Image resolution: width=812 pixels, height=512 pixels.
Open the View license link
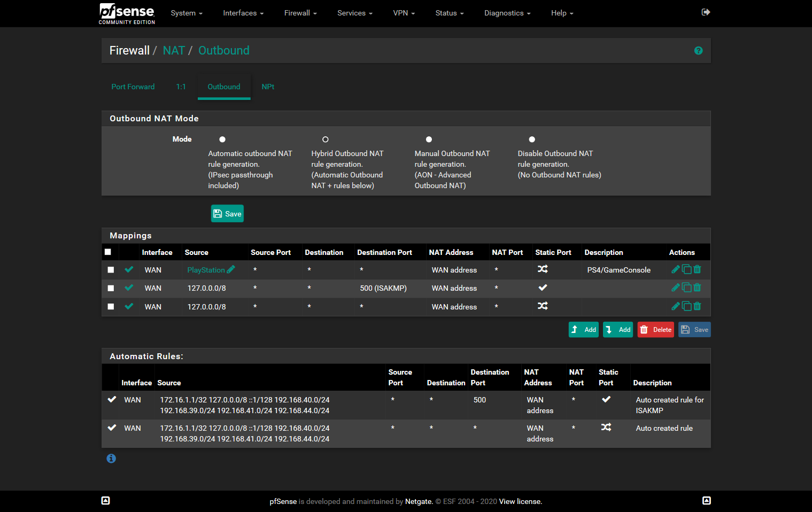[520, 501]
